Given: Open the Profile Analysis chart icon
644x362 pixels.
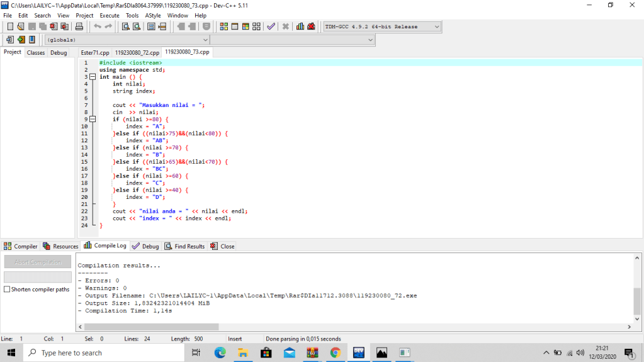Looking at the screenshot, I should (300, 26).
